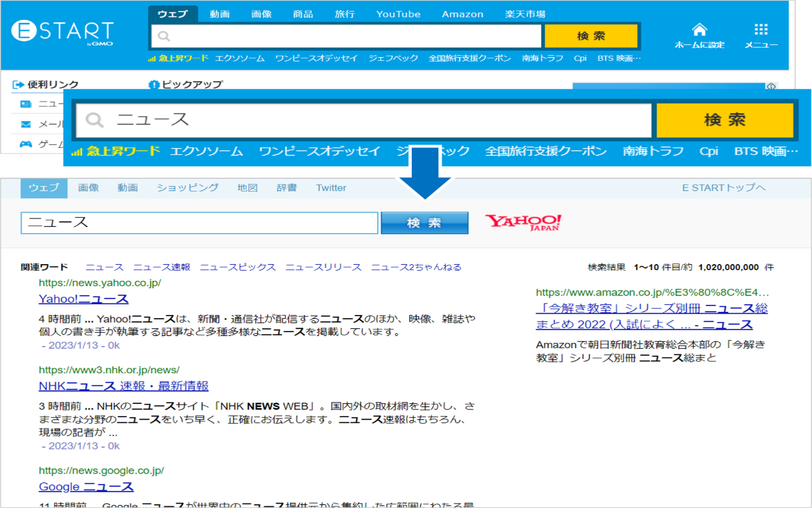Open the メニュー grid icon

click(761, 29)
